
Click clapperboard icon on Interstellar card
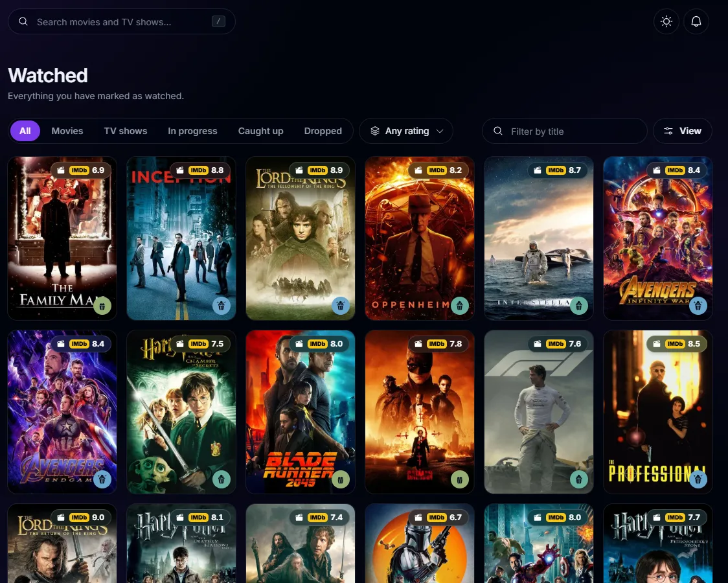click(x=537, y=170)
